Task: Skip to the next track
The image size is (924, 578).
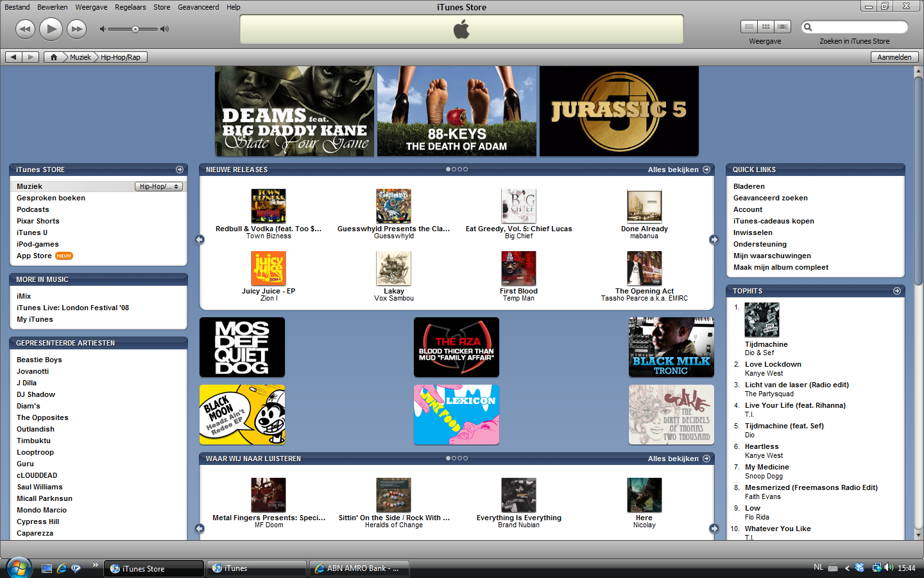Action: point(76,29)
